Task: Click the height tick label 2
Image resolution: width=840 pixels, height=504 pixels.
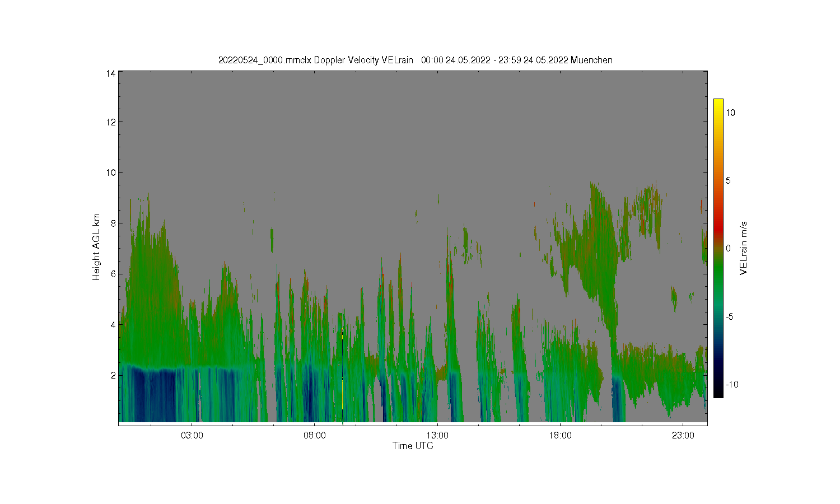Action: [113, 375]
